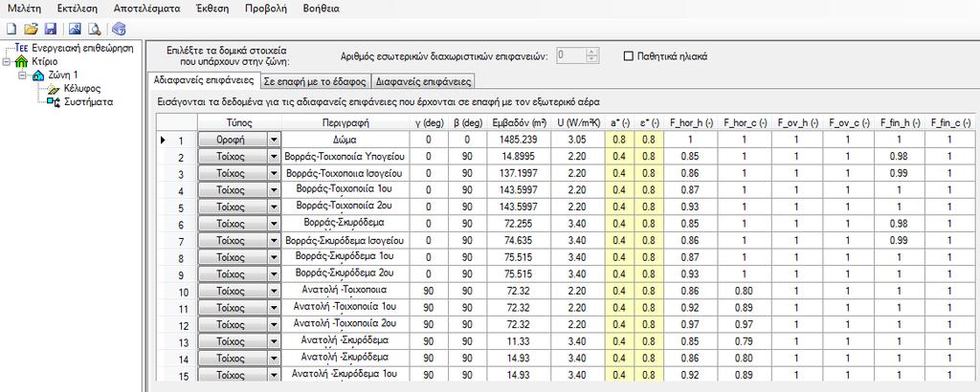The height and width of the screenshot is (392, 980).
Task: Click the Οροφή type button in row 1
Action: [234, 141]
